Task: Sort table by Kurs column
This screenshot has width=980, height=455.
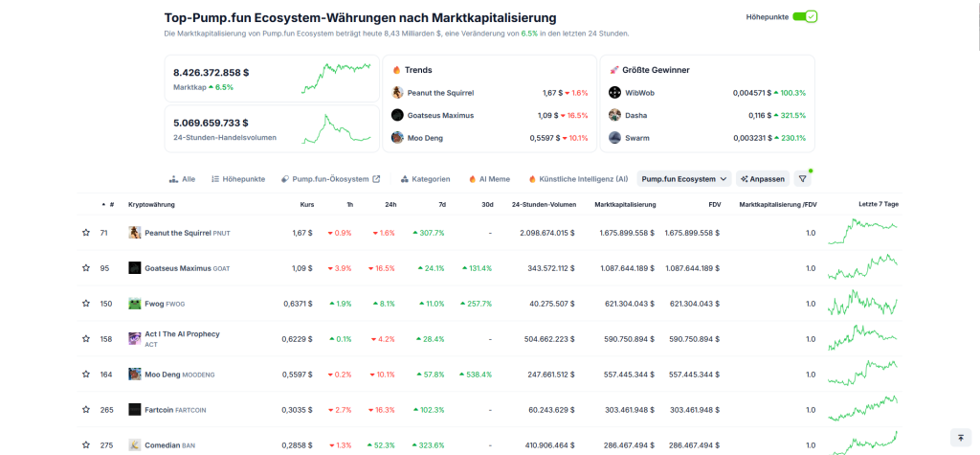Action: pyautogui.click(x=307, y=205)
